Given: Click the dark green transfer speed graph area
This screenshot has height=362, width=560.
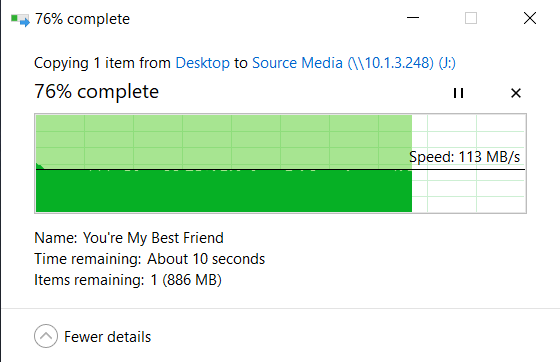Looking at the screenshot, I should pyautogui.click(x=224, y=191).
